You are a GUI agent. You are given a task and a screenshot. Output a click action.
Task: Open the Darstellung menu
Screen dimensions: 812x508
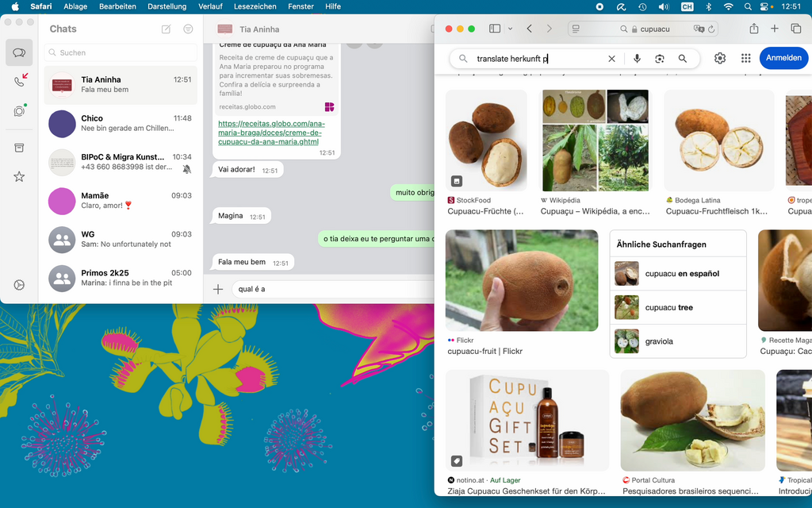[x=167, y=6]
